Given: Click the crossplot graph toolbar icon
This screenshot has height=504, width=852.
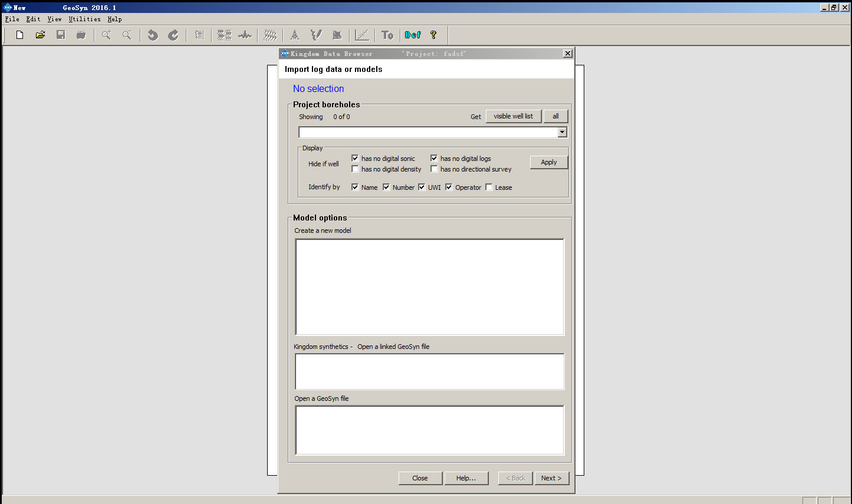Looking at the screenshot, I should coord(362,35).
